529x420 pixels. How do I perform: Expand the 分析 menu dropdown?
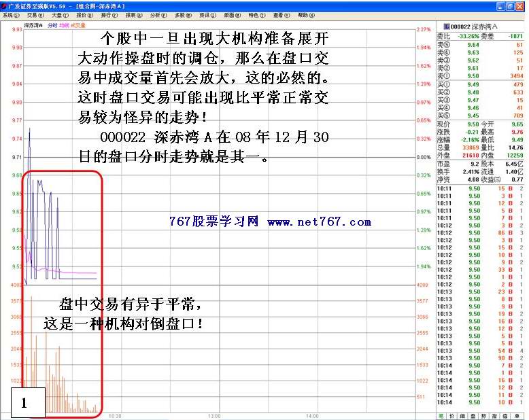[x=157, y=14]
